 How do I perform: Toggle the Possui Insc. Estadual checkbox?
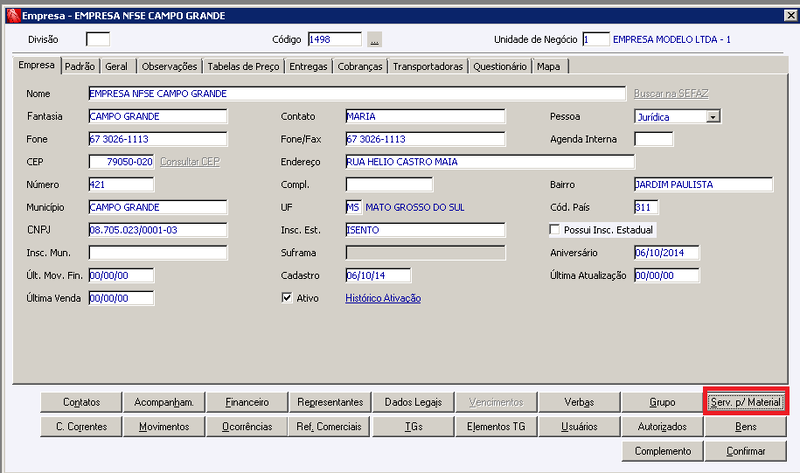coord(555,230)
